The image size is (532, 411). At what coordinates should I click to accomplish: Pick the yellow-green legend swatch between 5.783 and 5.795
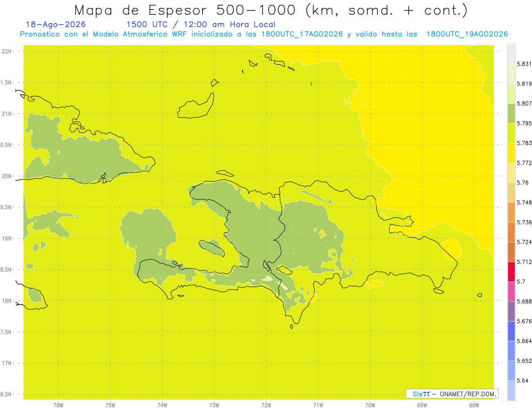point(511,133)
